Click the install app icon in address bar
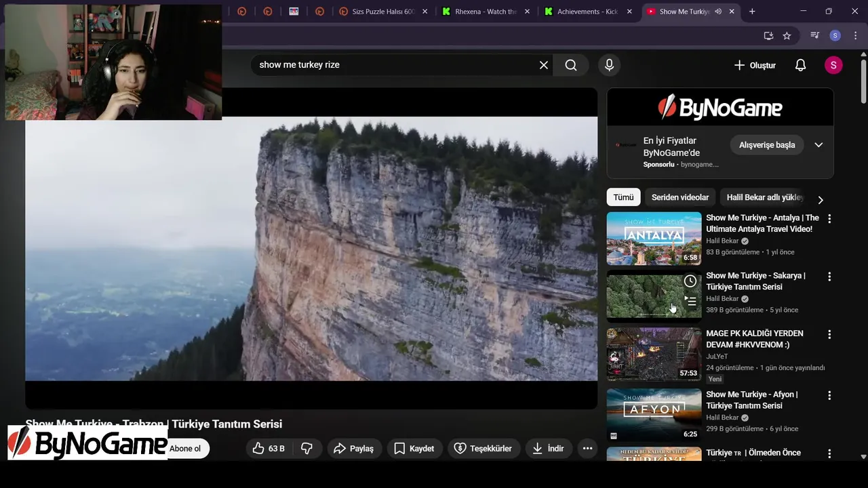 768,36
